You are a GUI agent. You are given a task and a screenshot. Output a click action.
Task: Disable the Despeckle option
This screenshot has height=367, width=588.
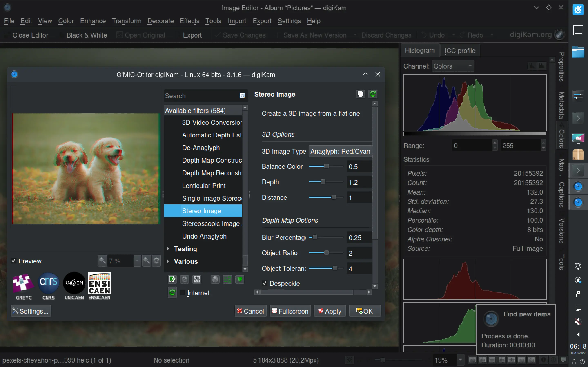click(x=264, y=283)
